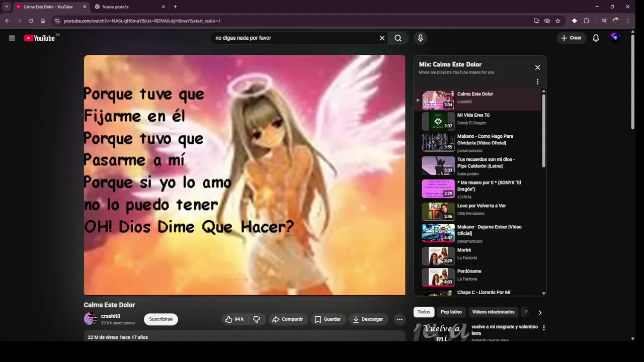Open browser extensions puzzle icon
The image size is (644, 362).
click(587, 21)
